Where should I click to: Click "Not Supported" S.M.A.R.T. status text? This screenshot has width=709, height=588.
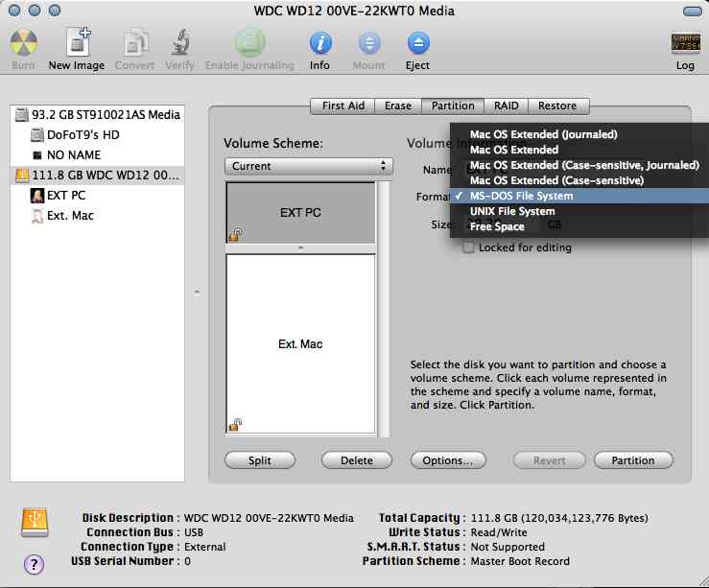(508, 547)
